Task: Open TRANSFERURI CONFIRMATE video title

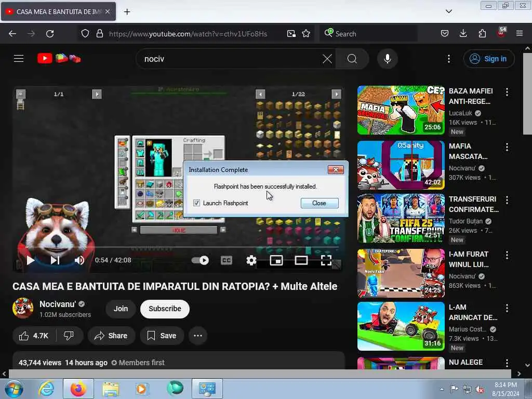Action: click(474, 204)
